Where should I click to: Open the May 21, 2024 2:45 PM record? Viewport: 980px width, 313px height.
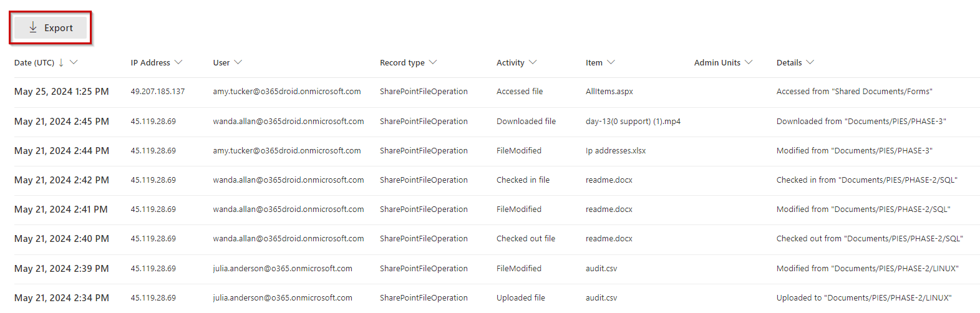(x=497, y=122)
